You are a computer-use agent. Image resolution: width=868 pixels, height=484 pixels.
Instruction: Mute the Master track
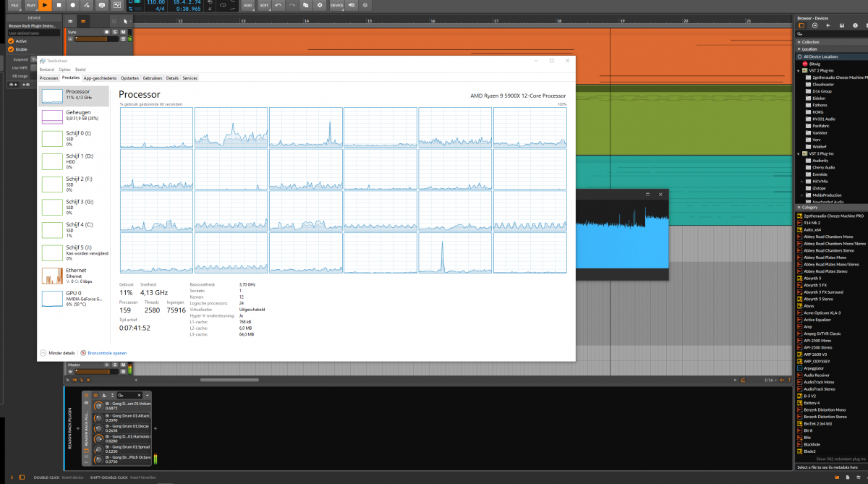123,364
